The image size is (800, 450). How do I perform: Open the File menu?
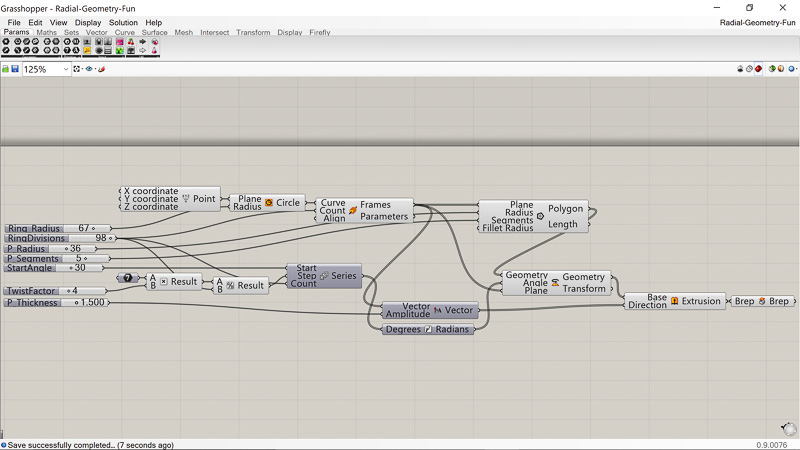[x=14, y=22]
